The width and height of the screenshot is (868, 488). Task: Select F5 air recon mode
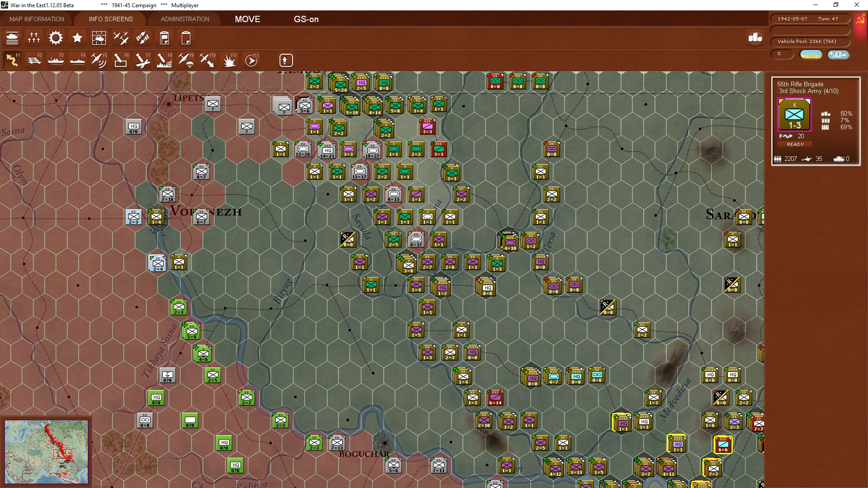coord(99,60)
